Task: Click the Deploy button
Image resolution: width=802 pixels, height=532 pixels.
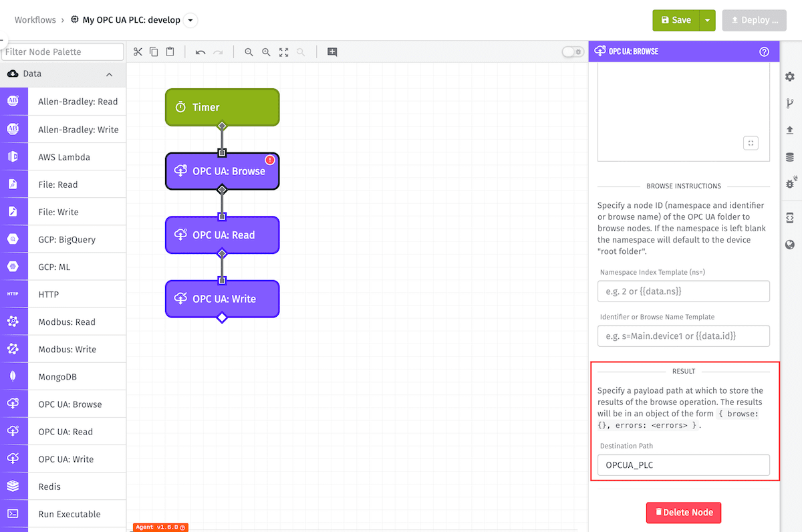Action: pyautogui.click(x=755, y=20)
